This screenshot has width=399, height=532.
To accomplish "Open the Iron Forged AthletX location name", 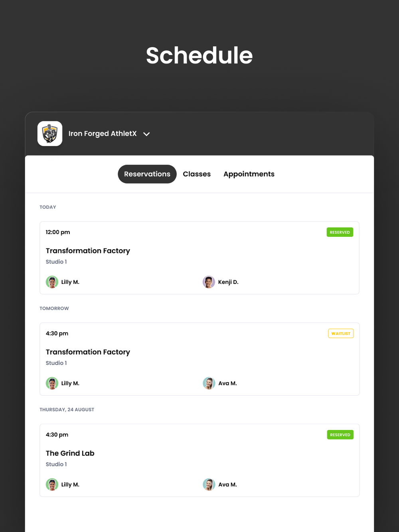I will coord(103,134).
